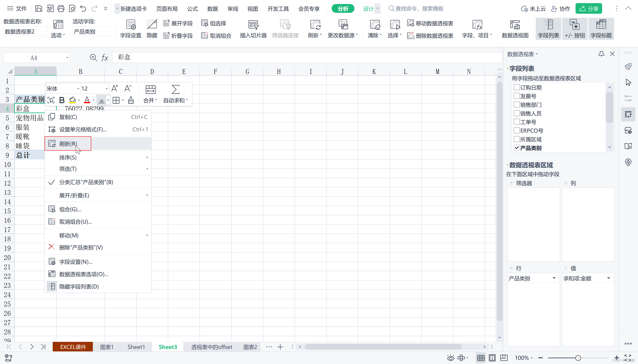This screenshot has height=364, width=638.
Task: Open the 文件 menu
Action: click(x=17, y=8)
